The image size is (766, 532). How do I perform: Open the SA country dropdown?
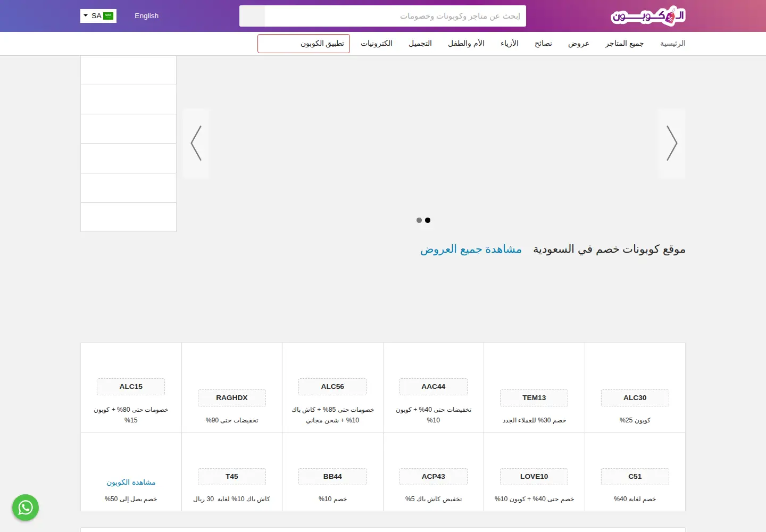[98, 16]
